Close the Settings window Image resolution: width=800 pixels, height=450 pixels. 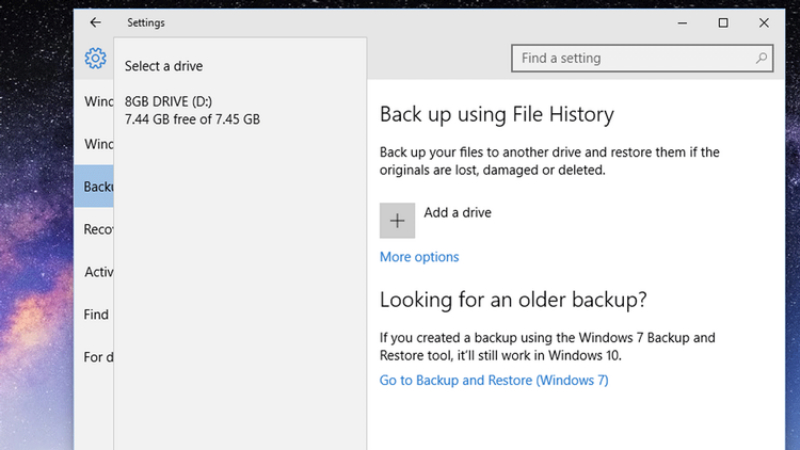click(764, 23)
